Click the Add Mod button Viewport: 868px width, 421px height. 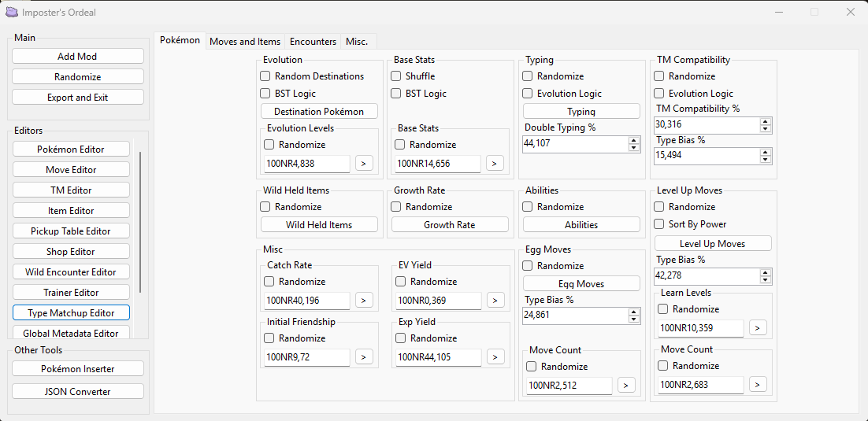click(x=77, y=57)
